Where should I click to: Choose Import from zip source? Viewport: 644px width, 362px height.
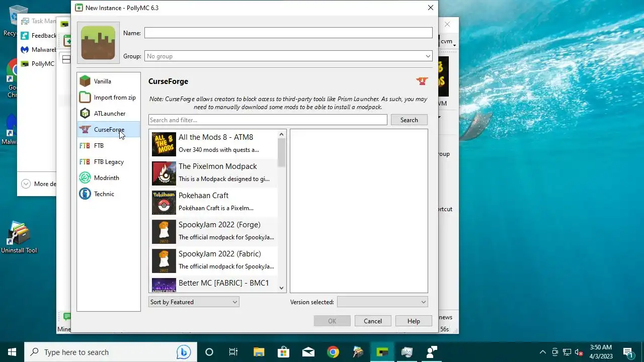(109, 98)
